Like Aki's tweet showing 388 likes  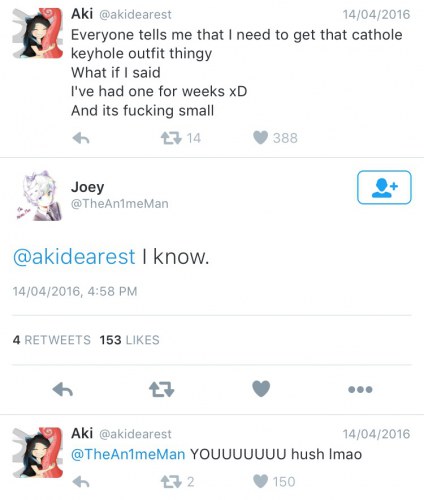(x=260, y=138)
